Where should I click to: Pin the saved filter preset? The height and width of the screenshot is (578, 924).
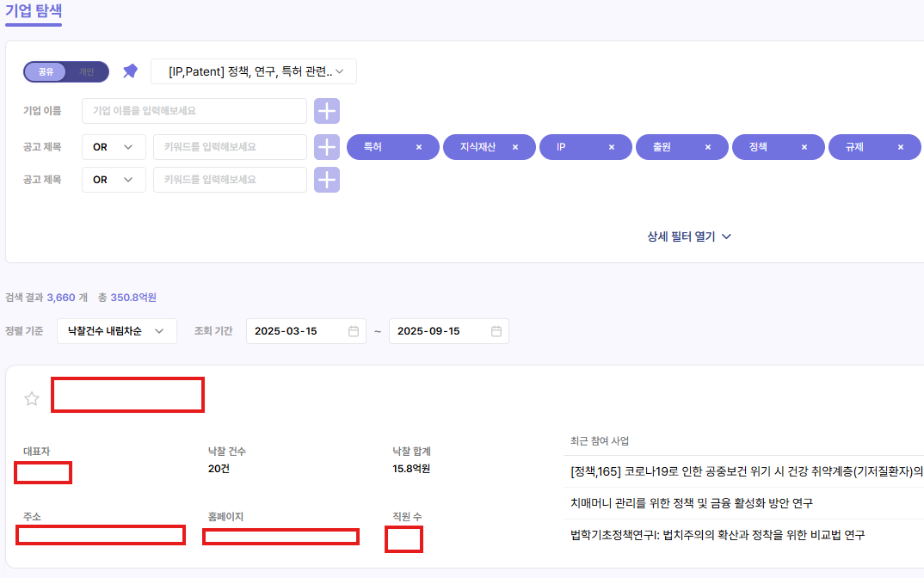click(x=130, y=71)
